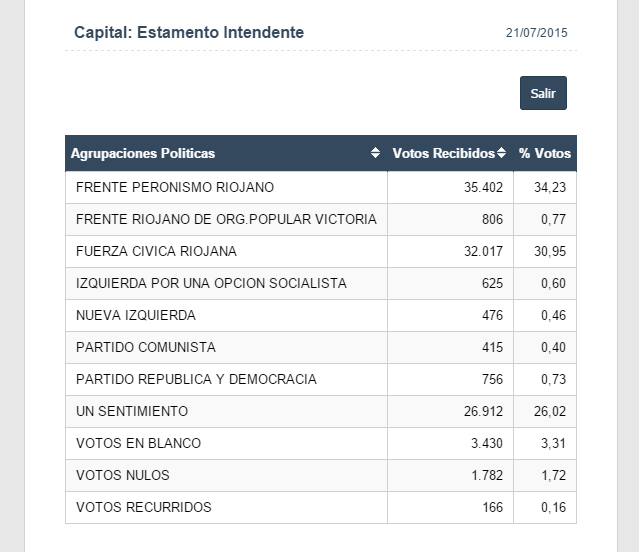Click the Capital: Estamento Intendente heading
This screenshot has height=552, width=639.
189,32
